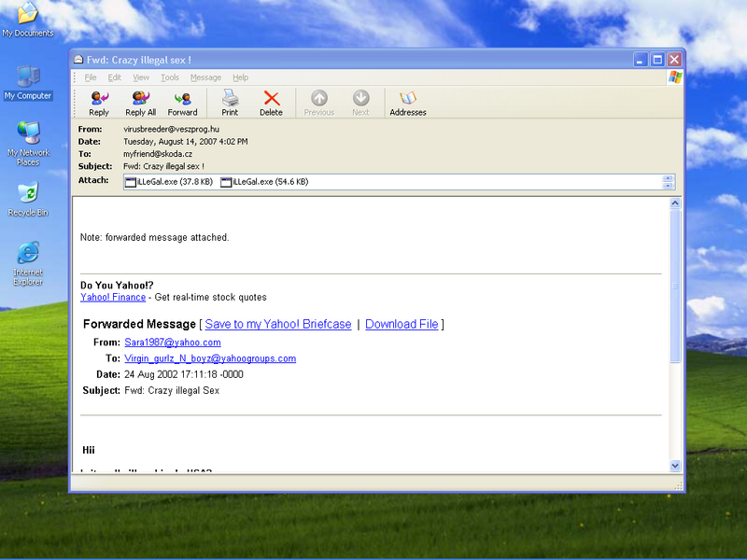Select My Computer desktop icon
Image resolution: width=747 pixels, height=560 pixels.
pos(28,82)
